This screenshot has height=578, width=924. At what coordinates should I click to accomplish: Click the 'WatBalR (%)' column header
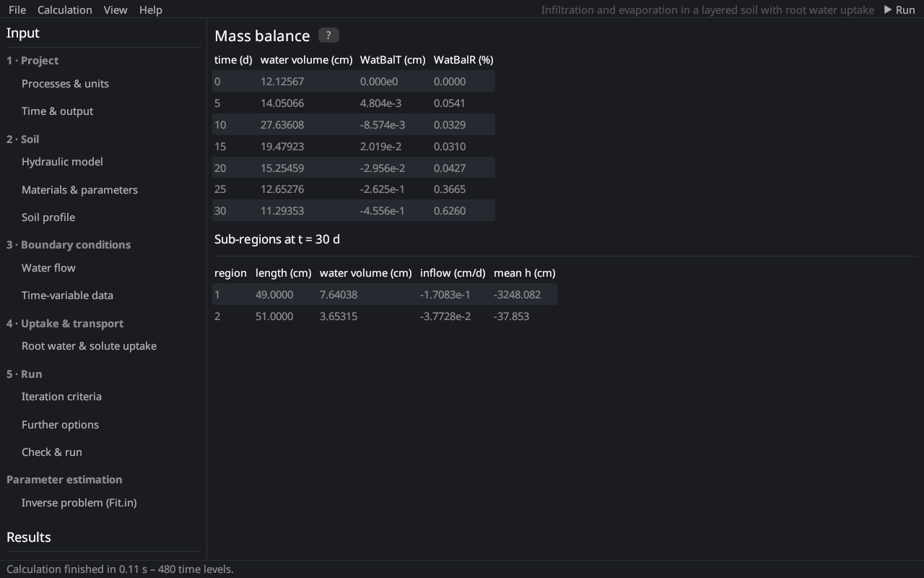tap(463, 60)
